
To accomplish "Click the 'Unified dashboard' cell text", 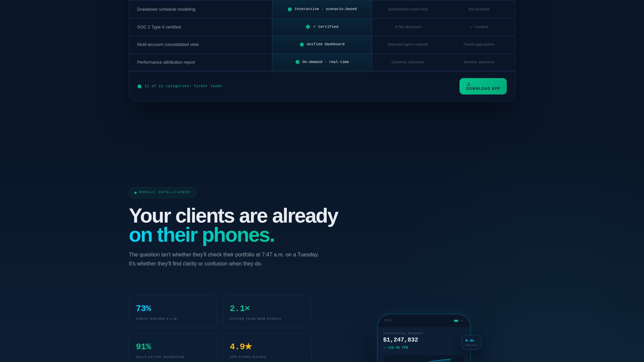I will (x=326, y=44).
